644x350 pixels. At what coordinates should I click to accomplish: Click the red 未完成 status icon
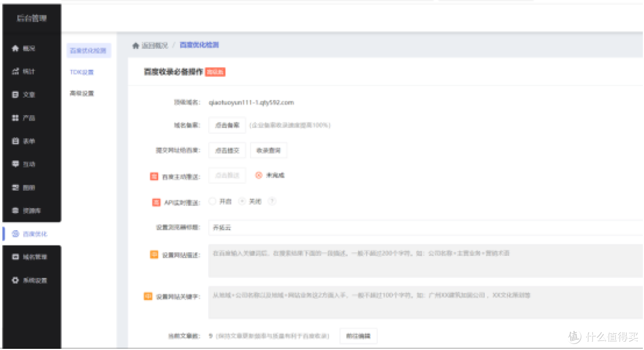pos(259,175)
